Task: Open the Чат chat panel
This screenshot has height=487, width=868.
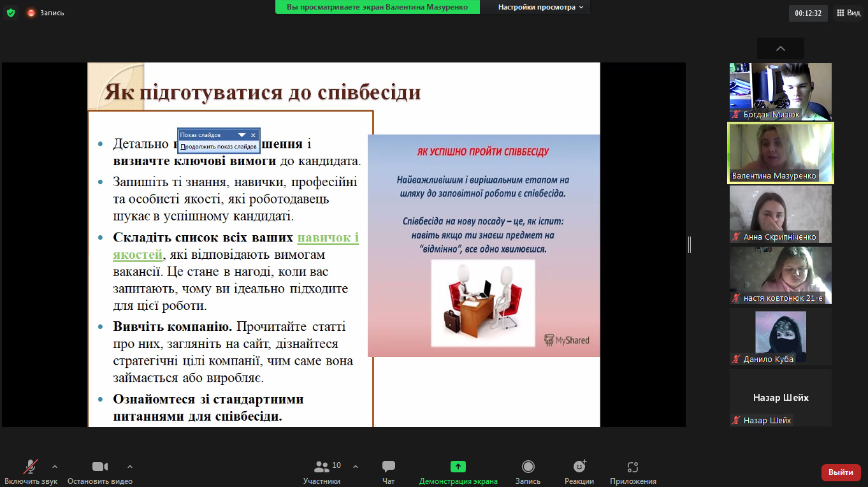Action: pyautogui.click(x=389, y=472)
